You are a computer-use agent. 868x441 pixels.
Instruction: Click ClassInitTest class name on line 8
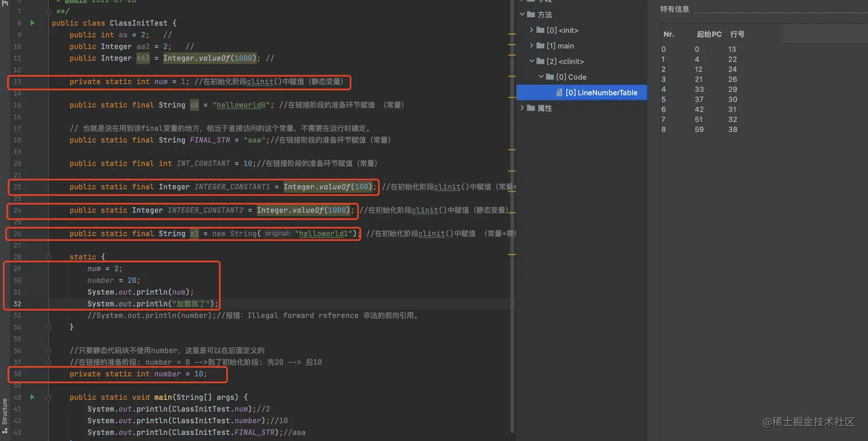[138, 23]
